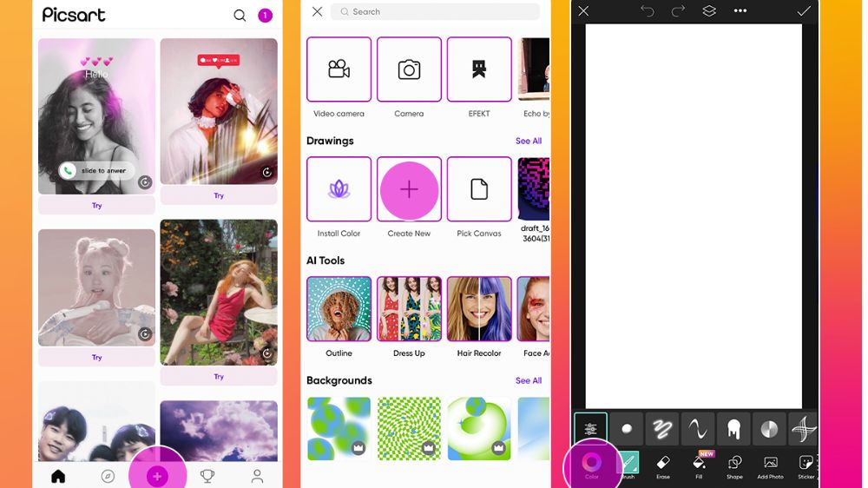Tap the Home tab icon
The image size is (868, 488).
(x=58, y=476)
